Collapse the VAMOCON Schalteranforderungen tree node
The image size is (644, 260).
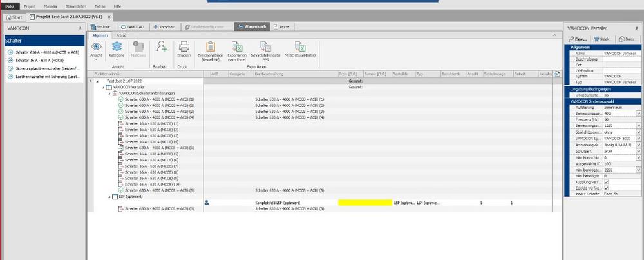tap(109, 94)
